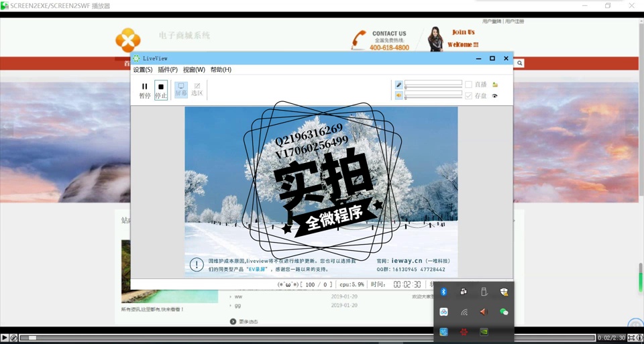644x344 pixels.
Task: Click the orange speaker tray icon
Action: (484, 312)
